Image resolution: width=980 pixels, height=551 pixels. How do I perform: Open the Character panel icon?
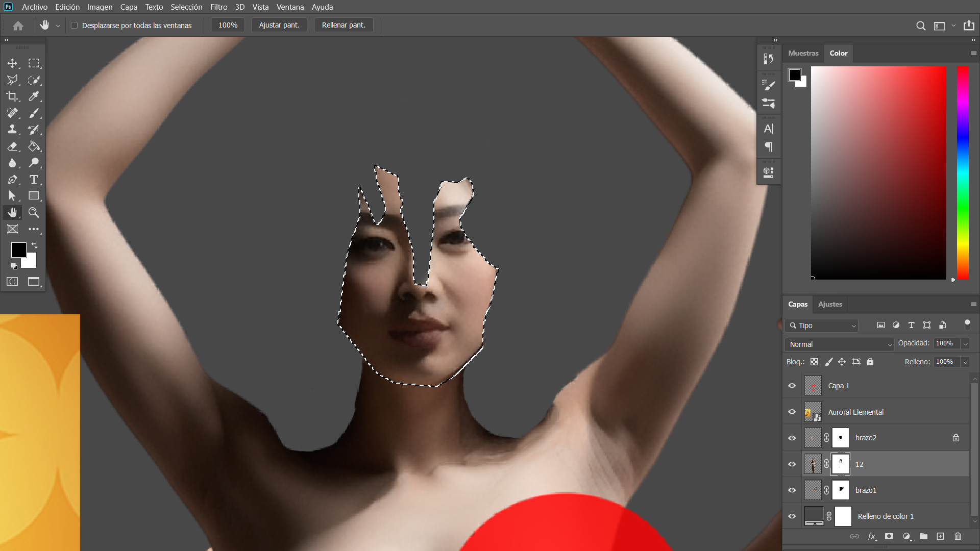click(x=768, y=129)
